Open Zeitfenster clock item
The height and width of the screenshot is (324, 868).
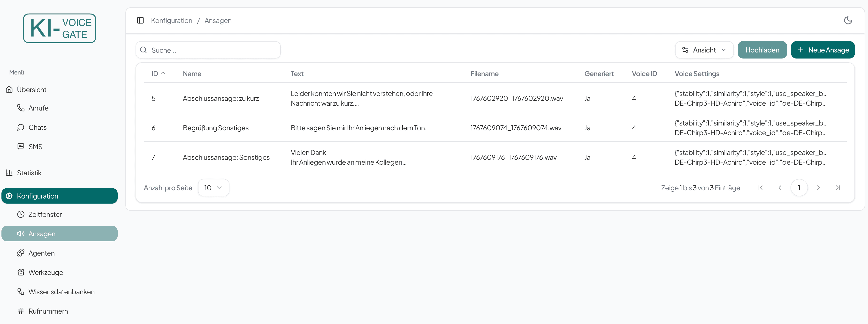[45, 214]
